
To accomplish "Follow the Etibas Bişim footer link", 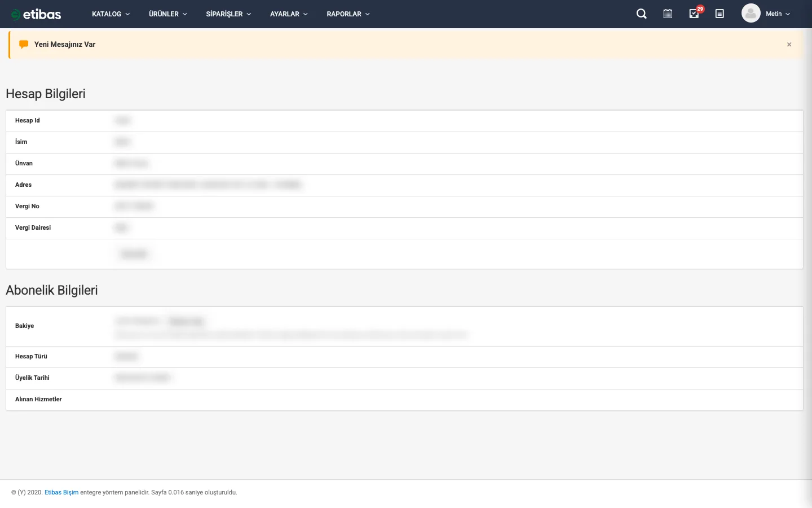I will click(x=61, y=492).
